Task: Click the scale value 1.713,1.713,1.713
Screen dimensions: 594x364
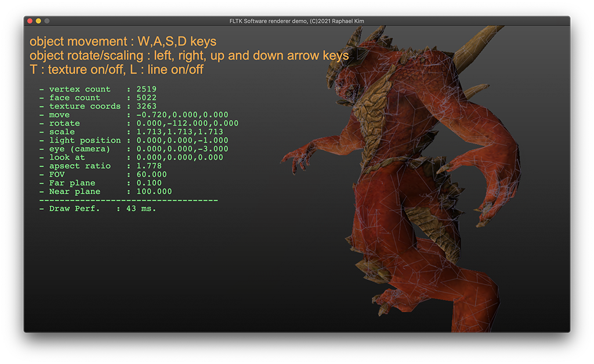Action: point(180,132)
